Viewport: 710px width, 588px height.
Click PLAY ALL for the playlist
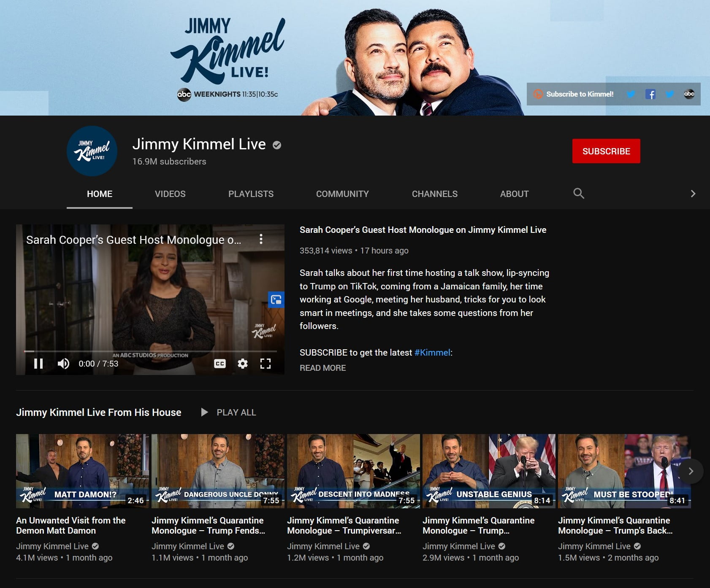click(229, 413)
